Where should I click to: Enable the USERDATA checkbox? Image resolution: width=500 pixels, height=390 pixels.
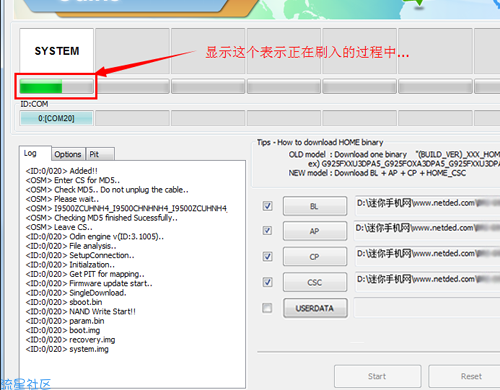click(x=267, y=308)
